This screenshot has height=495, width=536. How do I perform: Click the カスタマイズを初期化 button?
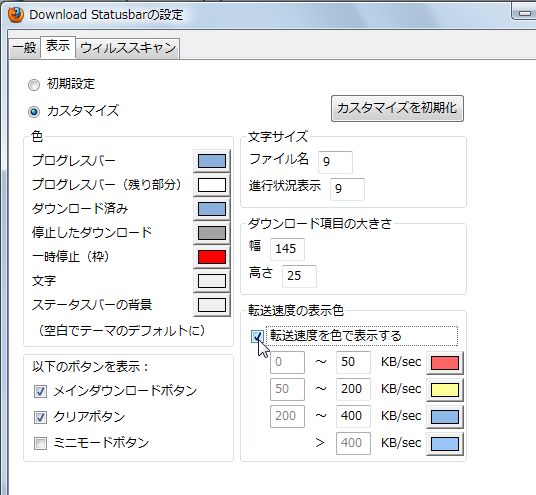(x=397, y=108)
